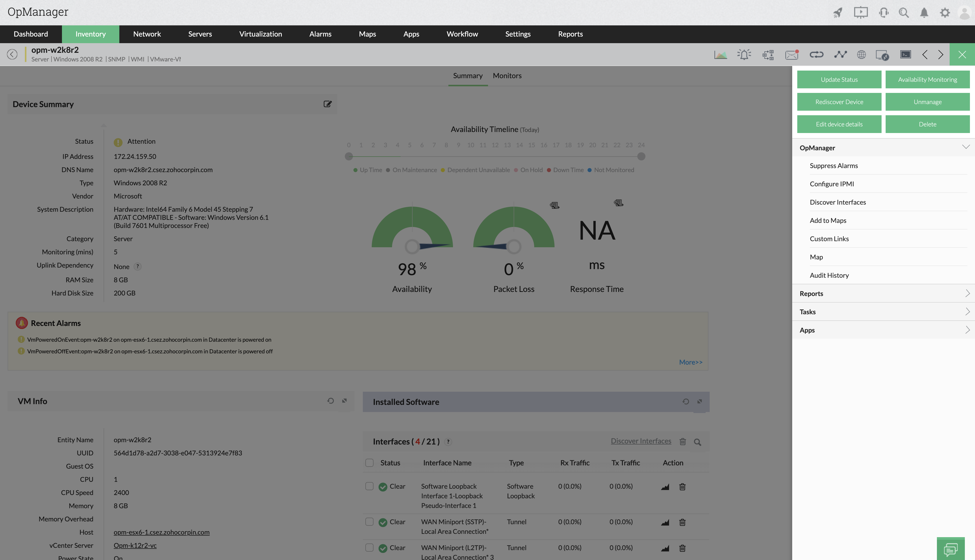
Task: Click the alarm bell icon in device toolbar
Action: pos(744,55)
